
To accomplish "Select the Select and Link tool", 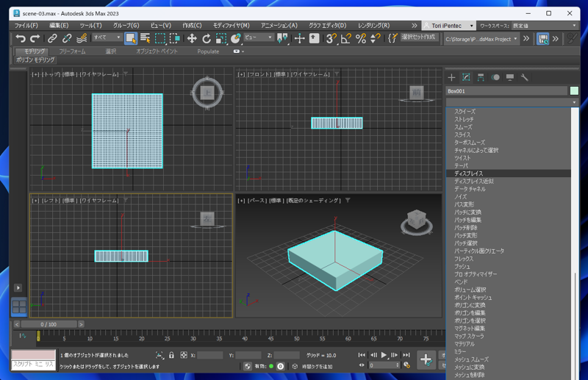I will coord(52,38).
